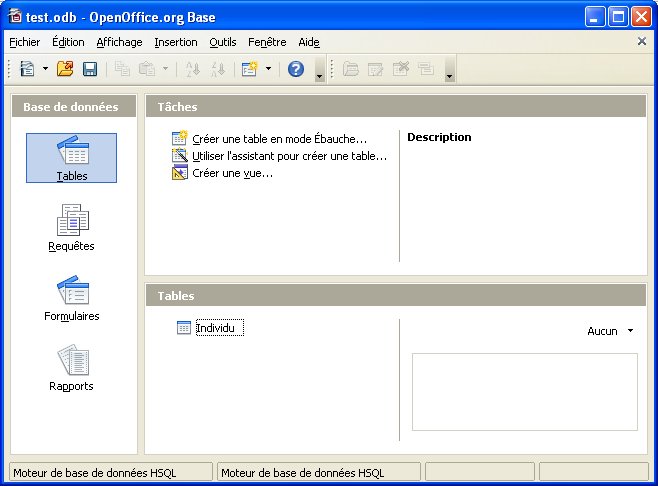Click the Open folder toolbar icon
This screenshot has height=486, width=658.
point(65,68)
